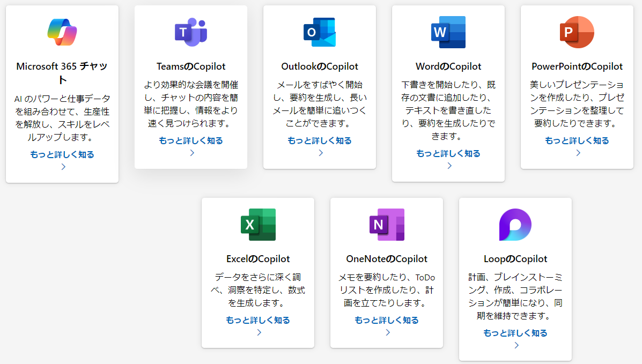
Task: Click the Outlook app icon
Action: point(320,32)
